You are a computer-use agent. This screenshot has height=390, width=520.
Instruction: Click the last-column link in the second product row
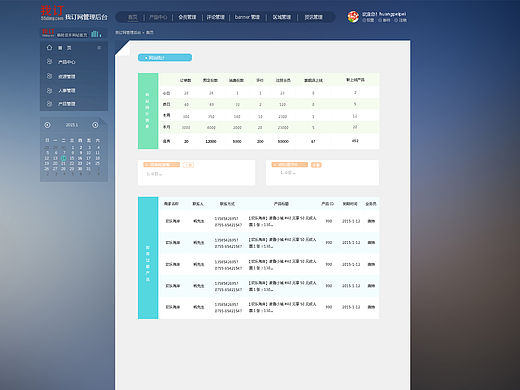coord(371,243)
